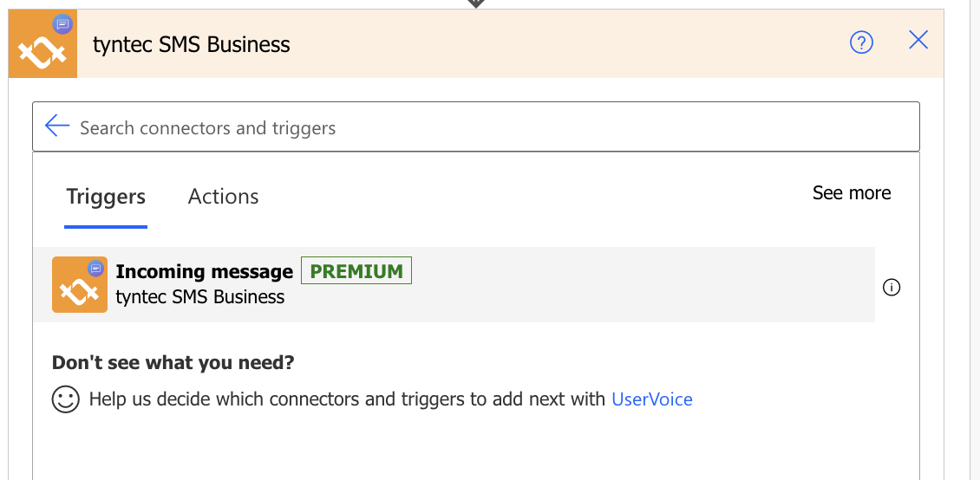The height and width of the screenshot is (480, 980).
Task: Close the tyntec SMS Business panel
Action: coord(918,41)
